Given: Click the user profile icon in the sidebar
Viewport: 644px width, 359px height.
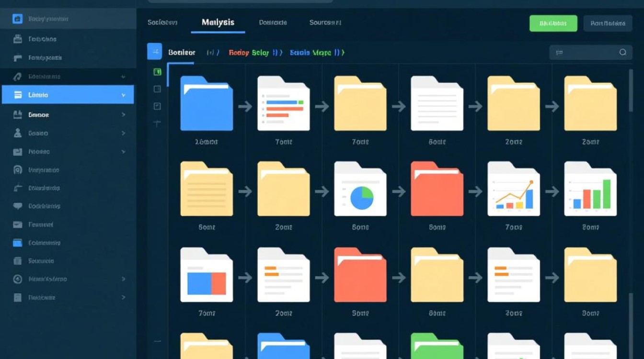Looking at the screenshot, I should coord(18,133).
